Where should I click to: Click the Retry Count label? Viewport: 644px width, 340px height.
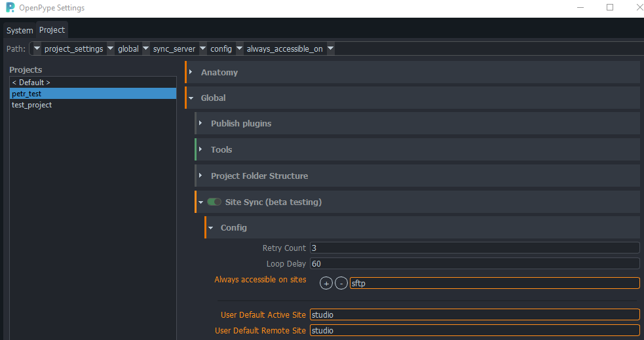tap(284, 248)
